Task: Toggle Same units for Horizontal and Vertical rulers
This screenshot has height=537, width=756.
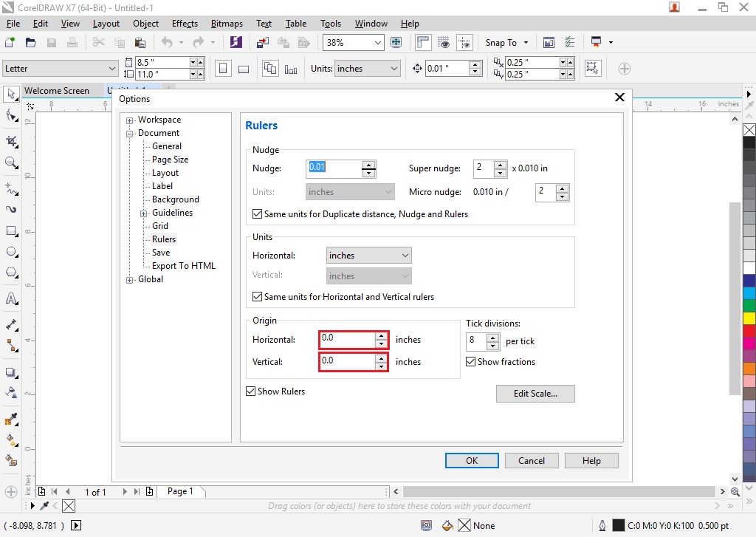Action: pyautogui.click(x=258, y=297)
